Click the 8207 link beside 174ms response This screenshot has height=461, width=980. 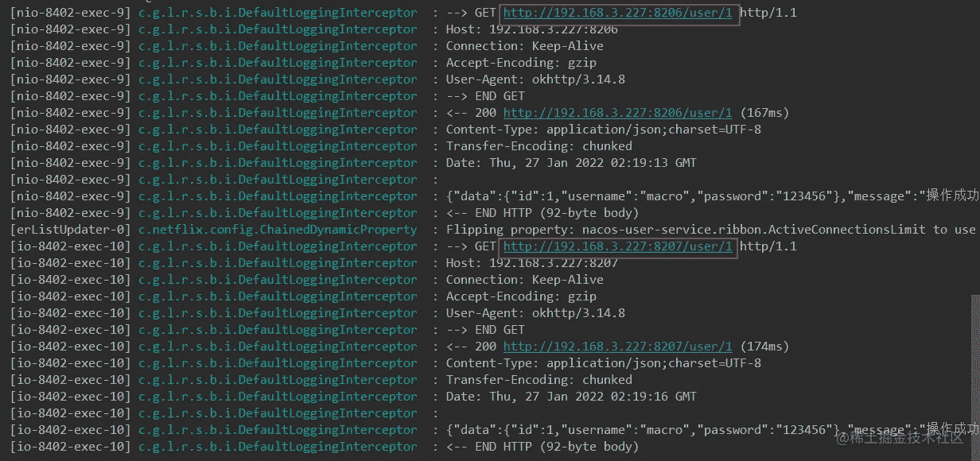pyautogui.click(x=617, y=347)
